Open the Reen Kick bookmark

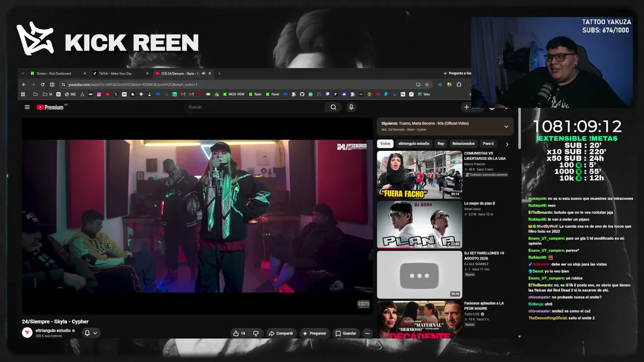click(x=255, y=94)
